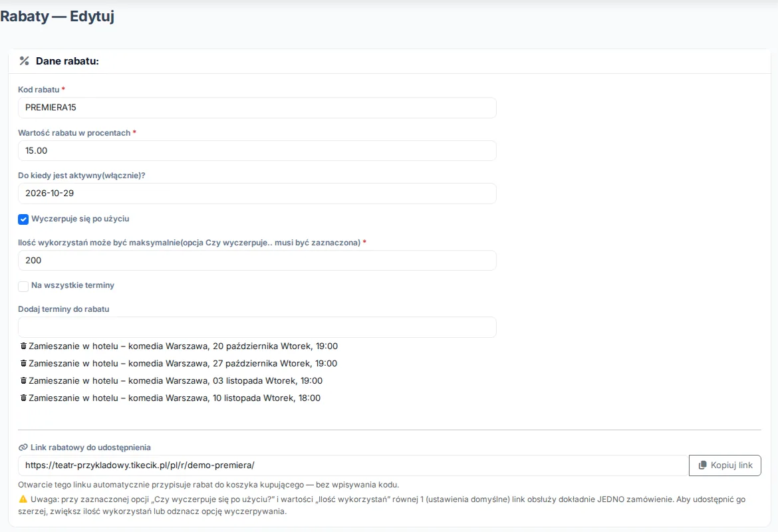Click the 10 listopada Wtorek 18:00 term text

click(x=175, y=398)
